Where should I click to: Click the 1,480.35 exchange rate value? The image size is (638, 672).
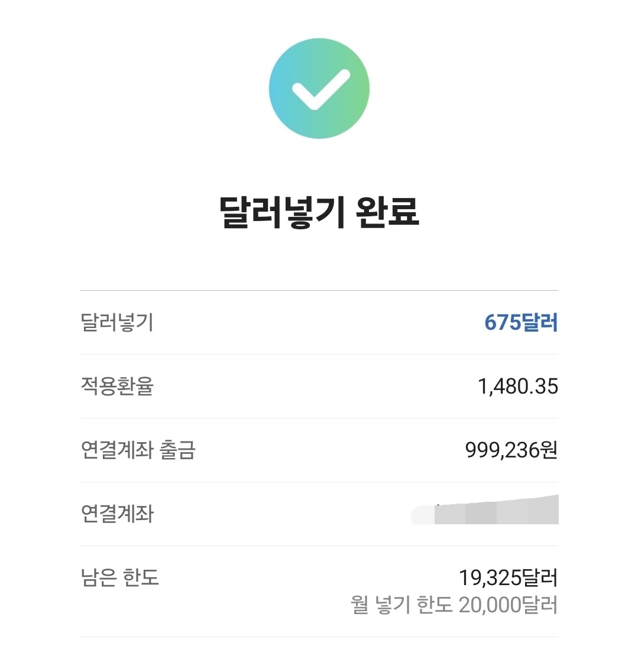click(x=517, y=387)
